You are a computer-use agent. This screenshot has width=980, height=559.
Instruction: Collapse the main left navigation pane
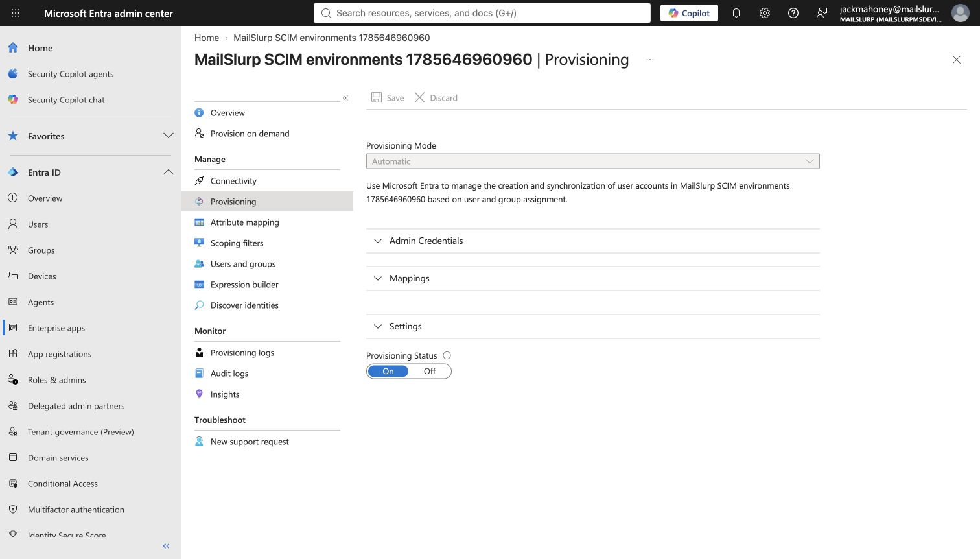[x=166, y=546]
